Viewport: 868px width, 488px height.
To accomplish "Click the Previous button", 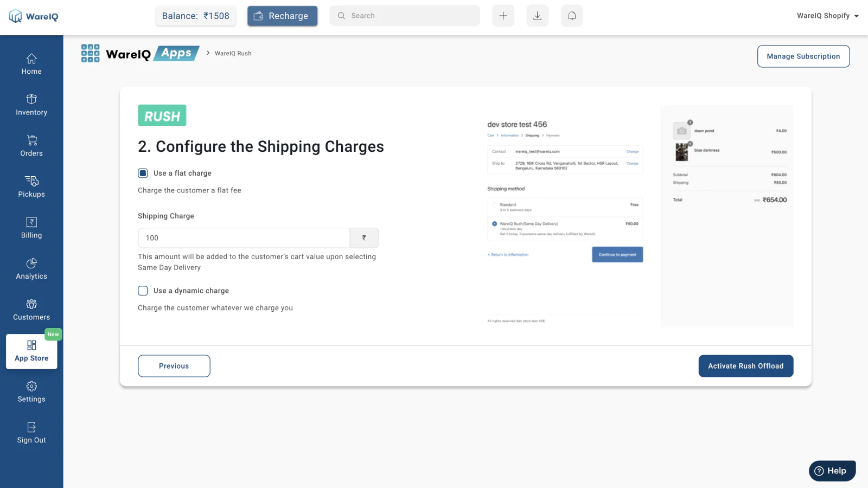I will [x=174, y=366].
